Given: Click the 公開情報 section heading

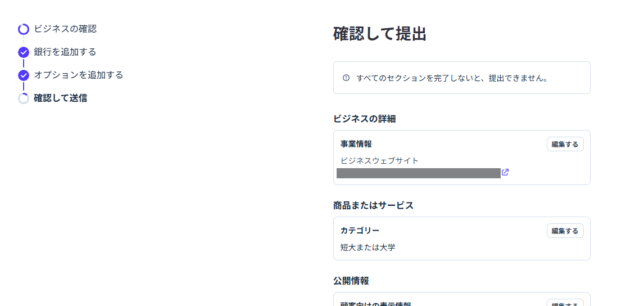Looking at the screenshot, I should [351, 281].
